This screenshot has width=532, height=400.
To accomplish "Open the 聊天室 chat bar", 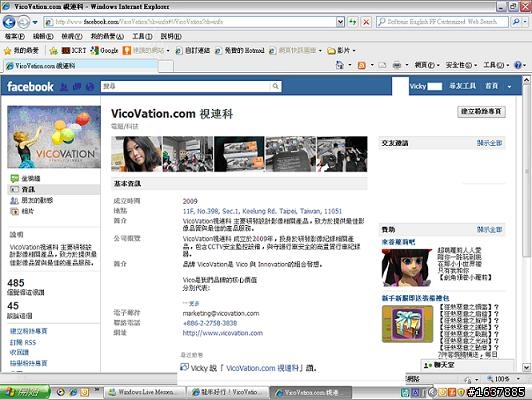I will (x=467, y=365).
